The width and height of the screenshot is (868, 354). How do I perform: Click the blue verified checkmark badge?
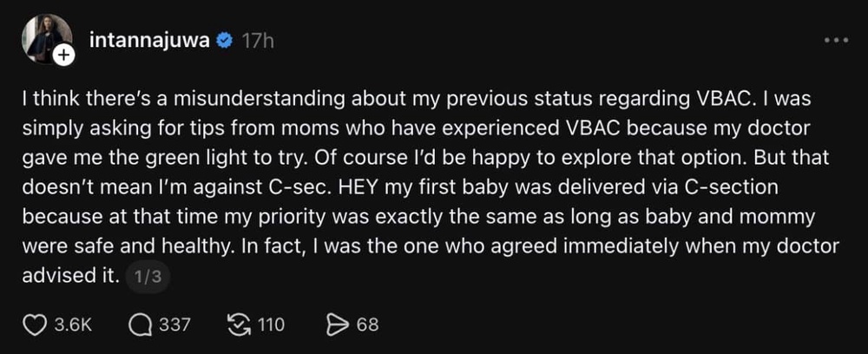pos(224,41)
